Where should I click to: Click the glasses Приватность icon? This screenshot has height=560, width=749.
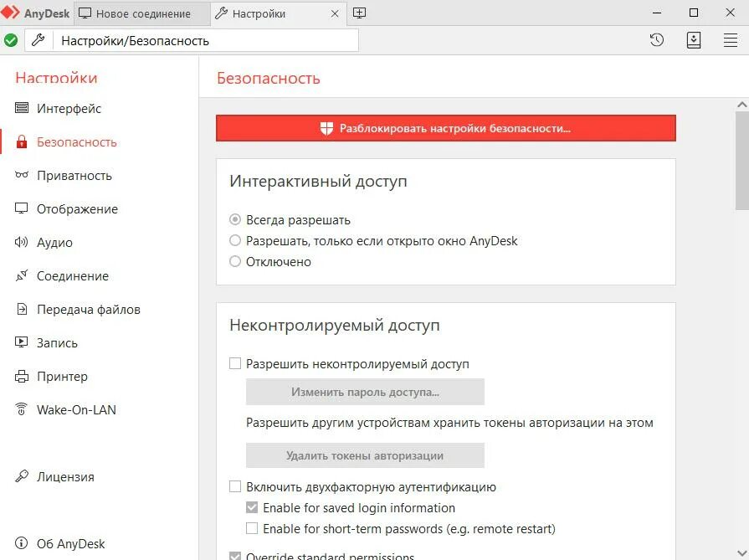[22, 175]
